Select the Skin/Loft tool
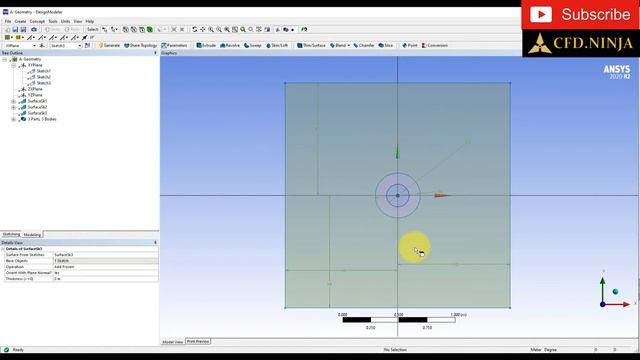Viewport: 640px width, 360px height. point(277,45)
